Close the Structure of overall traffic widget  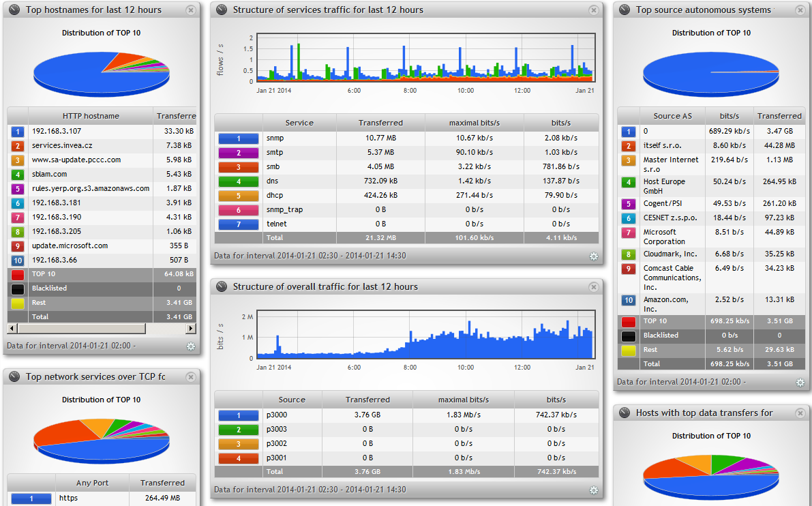pyautogui.click(x=593, y=286)
